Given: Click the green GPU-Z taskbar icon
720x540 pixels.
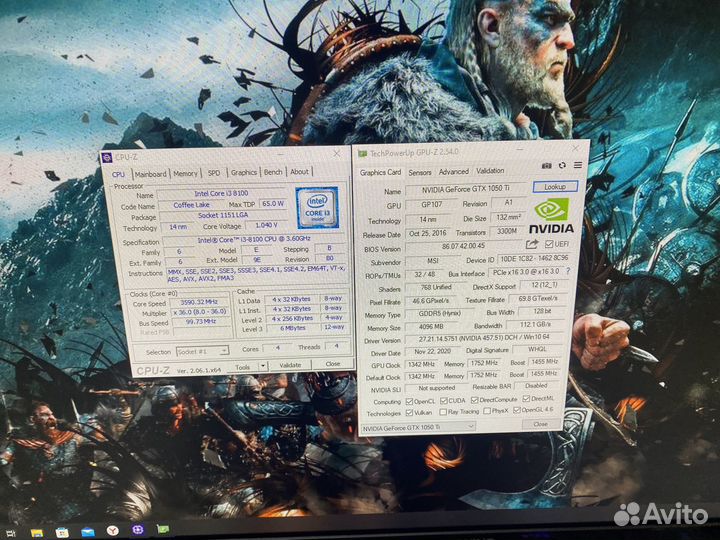Looking at the screenshot, I should pos(163,529).
